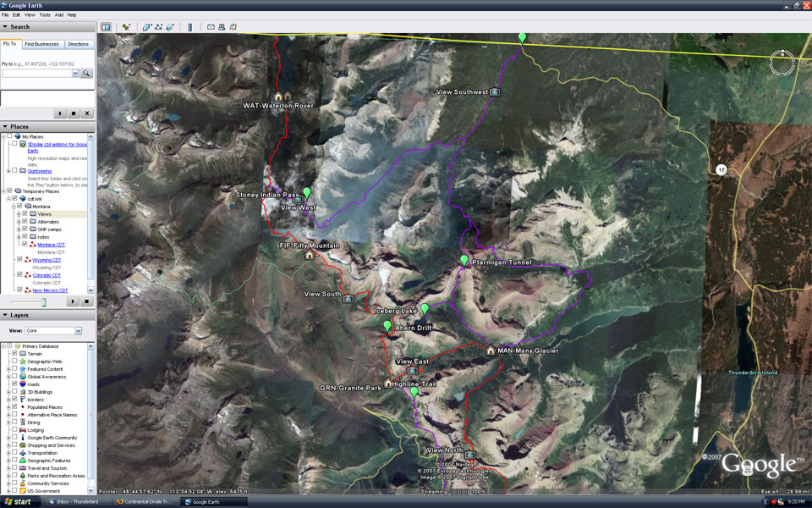Click the Print toolbar icon

pyautogui.click(x=222, y=27)
